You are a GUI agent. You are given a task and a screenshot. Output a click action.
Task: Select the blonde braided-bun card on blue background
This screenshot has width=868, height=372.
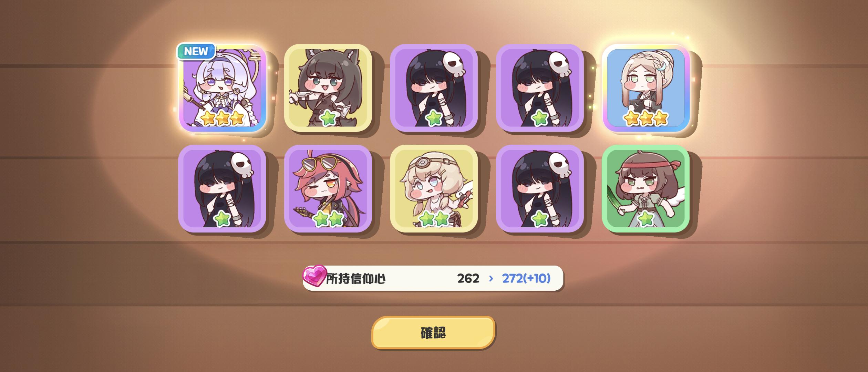tap(646, 88)
